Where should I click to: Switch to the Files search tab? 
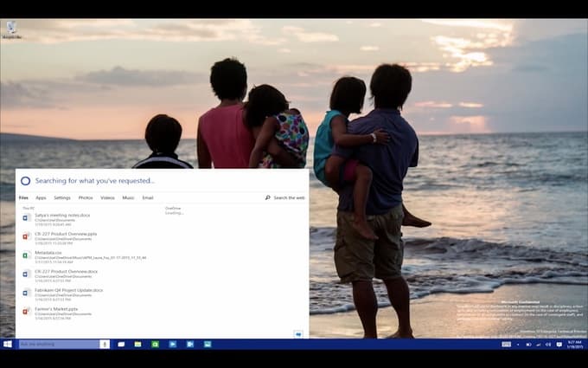click(23, 197)
